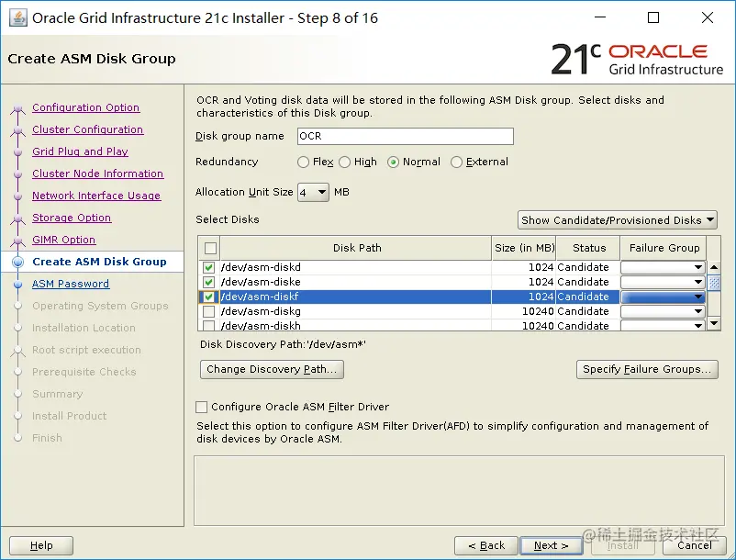Go to Storage Option step
The width and height of the screenshot is (736, 560).
pyautogui.click(x=72, y=218)
